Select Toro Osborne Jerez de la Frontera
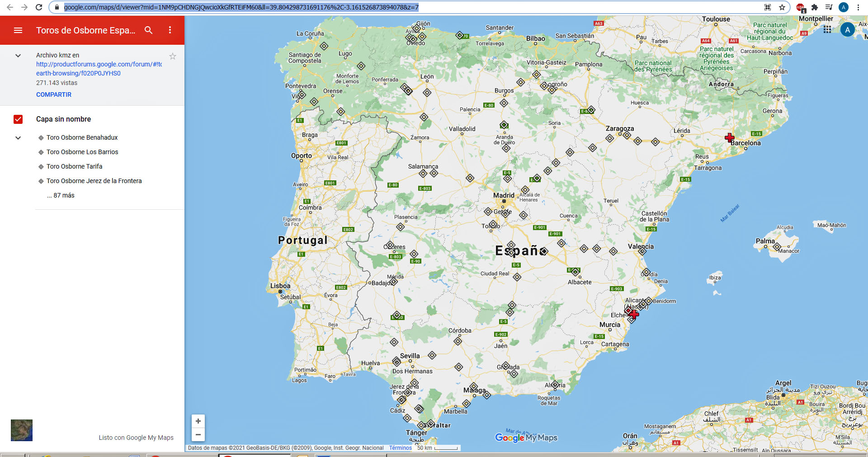The width and height of the screenshot is (868, 457). 94,181
